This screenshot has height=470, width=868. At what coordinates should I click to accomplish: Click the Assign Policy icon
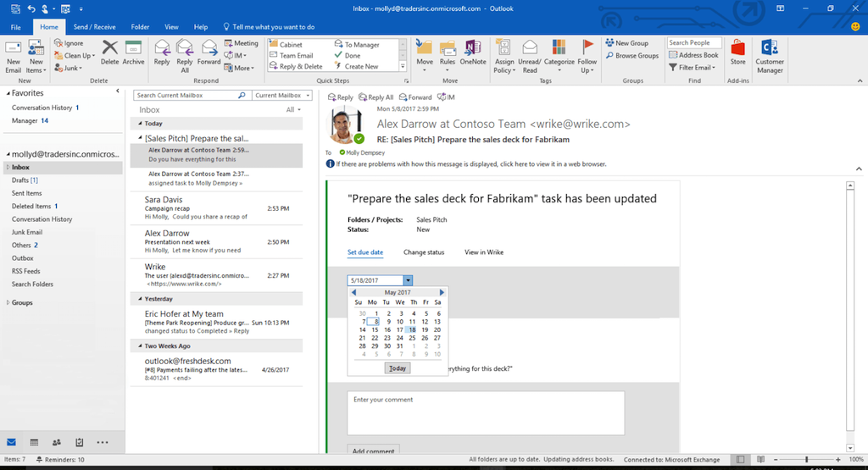point(504,48)
